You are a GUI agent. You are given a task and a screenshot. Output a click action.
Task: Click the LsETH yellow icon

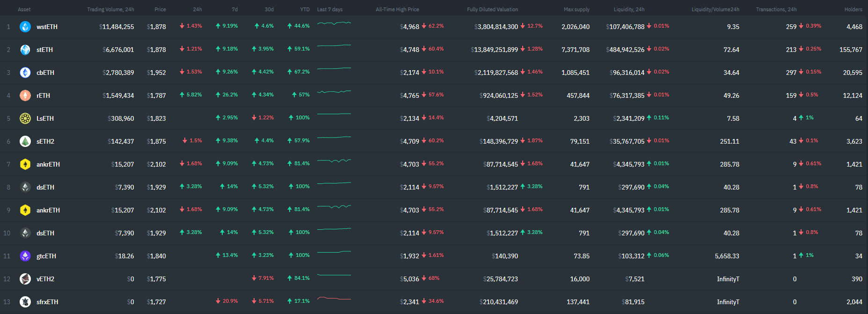[x=25, y=118]
